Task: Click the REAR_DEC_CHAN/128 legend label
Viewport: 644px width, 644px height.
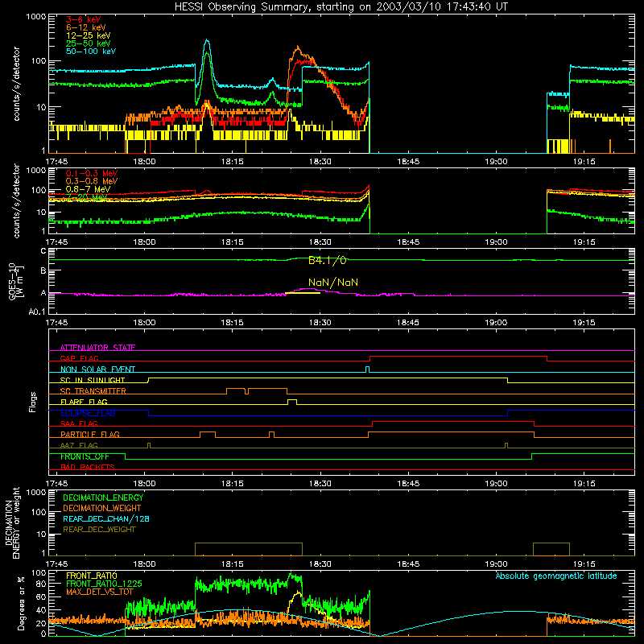Action: [106, 519]
